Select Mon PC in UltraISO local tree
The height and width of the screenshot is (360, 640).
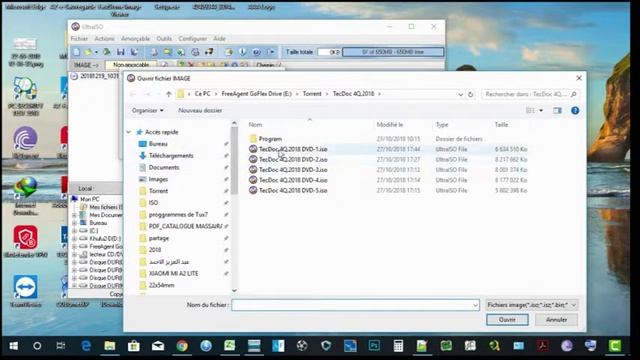coord(89,199)
